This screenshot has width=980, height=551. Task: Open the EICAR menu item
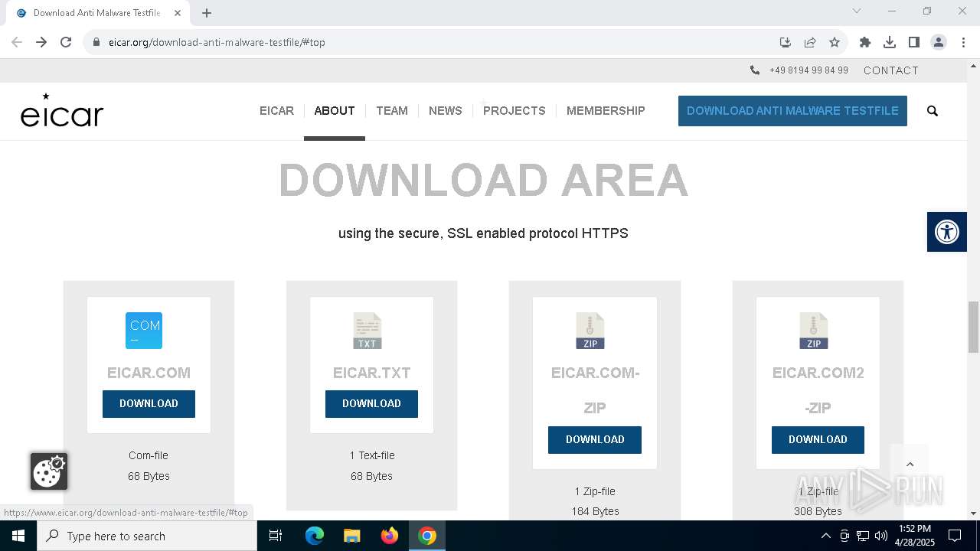click(x=276, y=111)
